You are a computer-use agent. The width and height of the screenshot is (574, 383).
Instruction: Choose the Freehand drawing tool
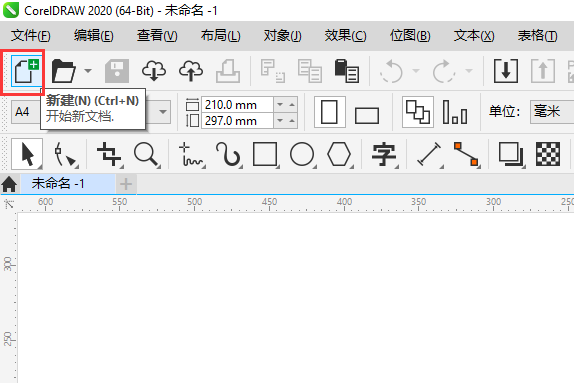(x=191, y=154)
